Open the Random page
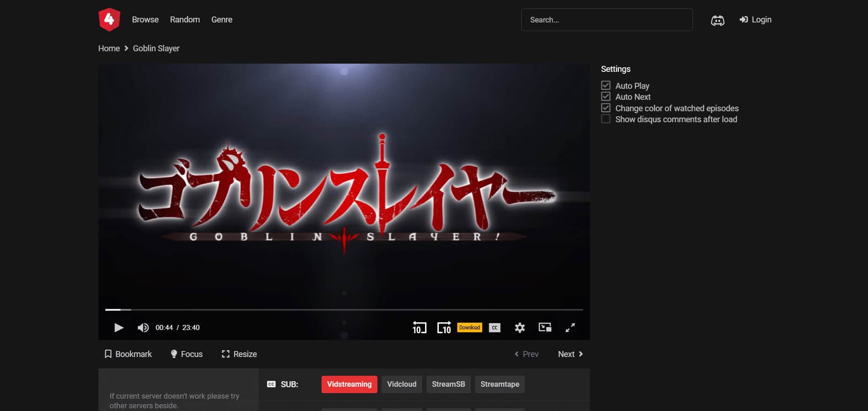Image resolution: width=868 pixels, height=411 pixels. (185, 20)
